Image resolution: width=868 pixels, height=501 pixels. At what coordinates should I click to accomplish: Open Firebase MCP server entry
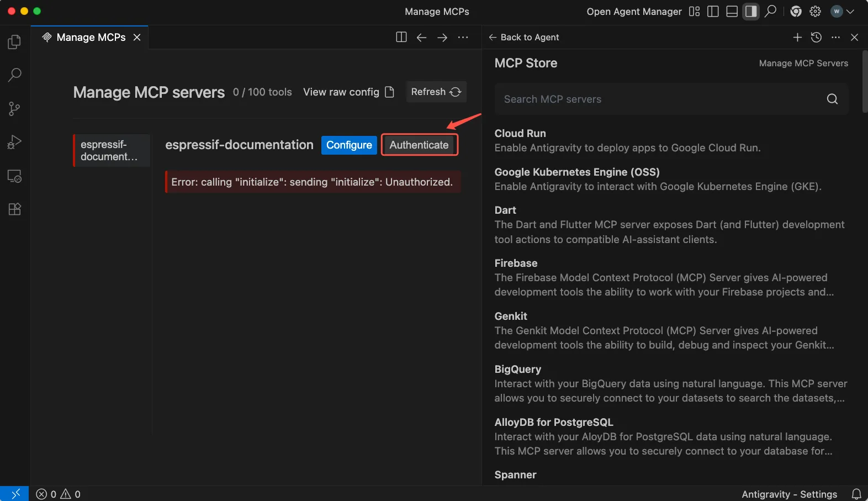point(671,278)
